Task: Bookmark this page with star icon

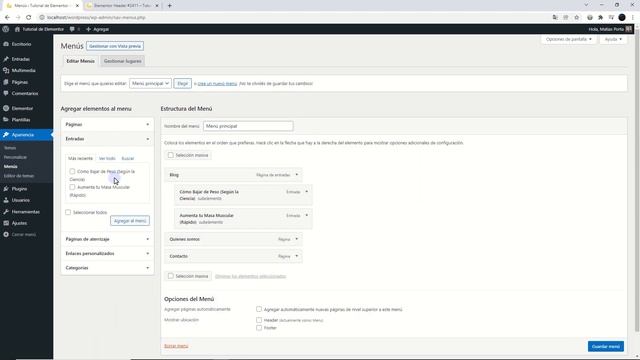Action: point(576,18)
